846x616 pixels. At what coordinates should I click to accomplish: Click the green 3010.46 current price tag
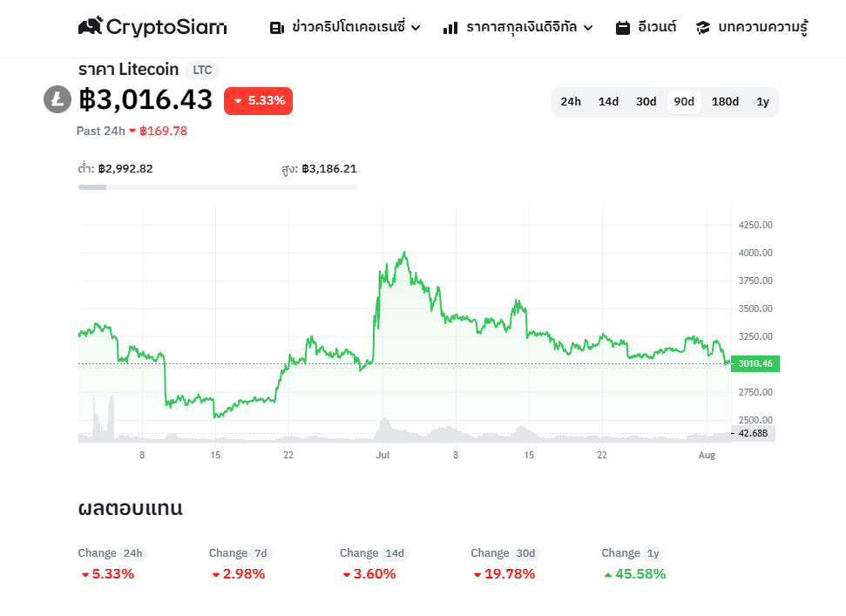tap(755, 363)
